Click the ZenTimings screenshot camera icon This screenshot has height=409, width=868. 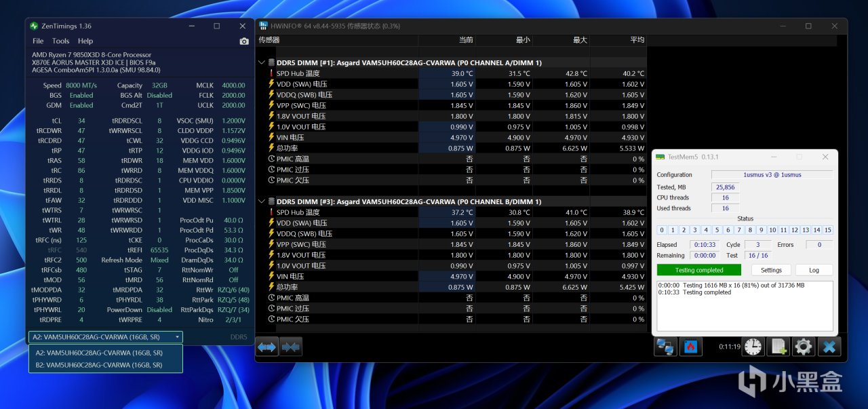244,41
